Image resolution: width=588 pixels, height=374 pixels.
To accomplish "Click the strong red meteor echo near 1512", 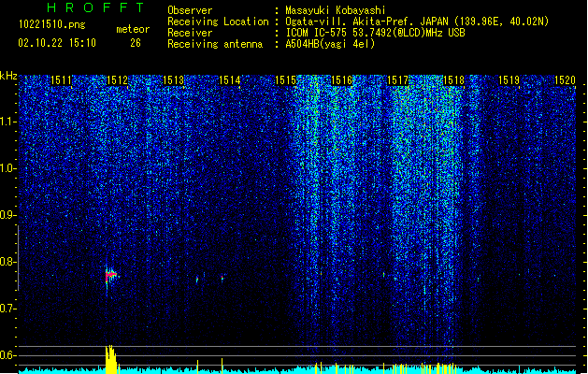I will click(110, 276).
